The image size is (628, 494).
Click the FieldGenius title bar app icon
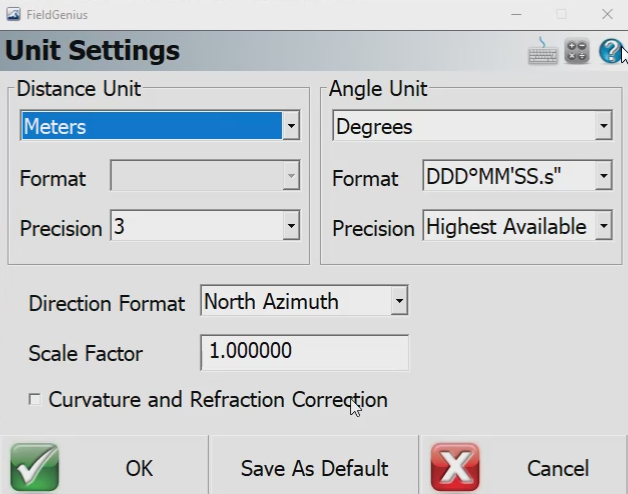(13, 14)
